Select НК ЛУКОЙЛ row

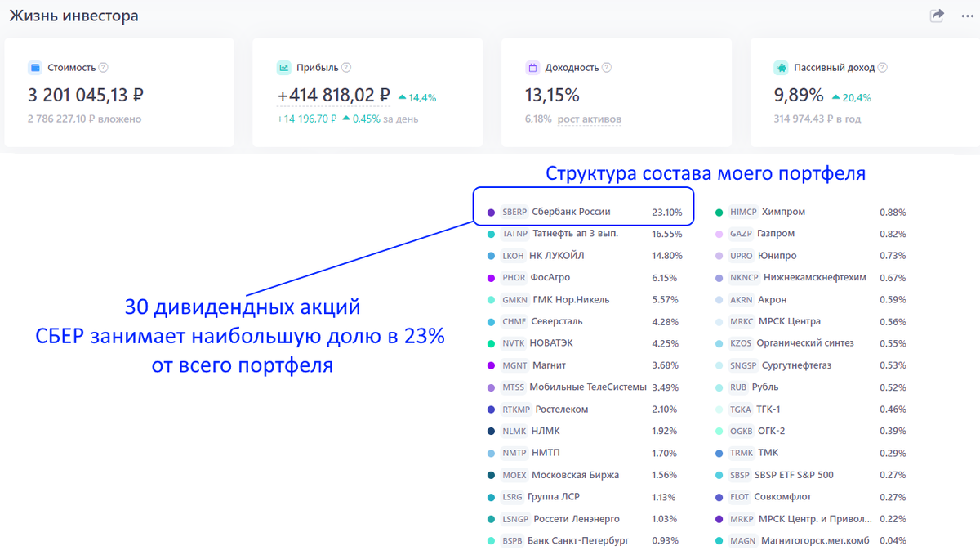(584, 256)
